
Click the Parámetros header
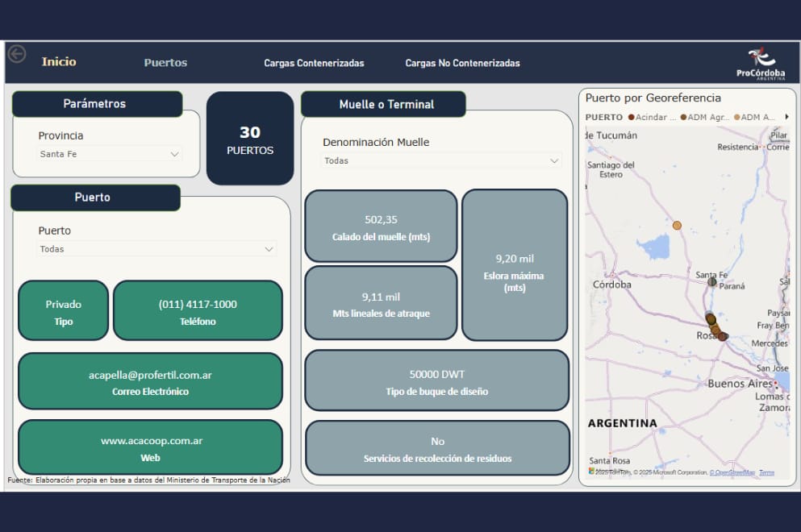coord(97,104)
